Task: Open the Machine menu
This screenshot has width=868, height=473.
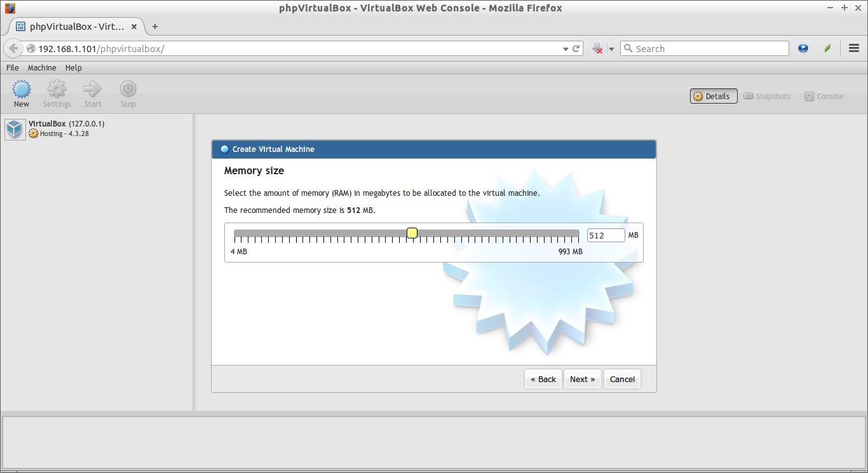Action: pos(42,67)
